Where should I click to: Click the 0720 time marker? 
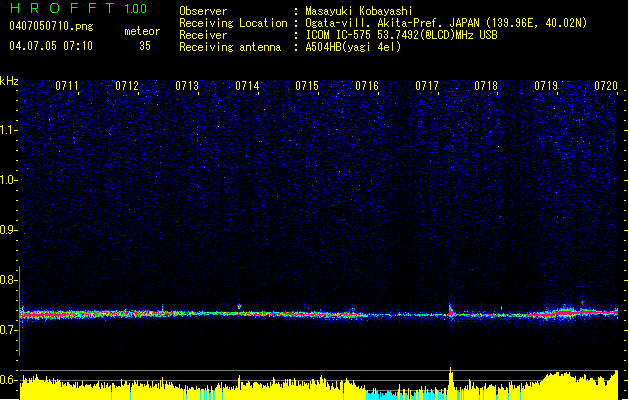point(606,86)
